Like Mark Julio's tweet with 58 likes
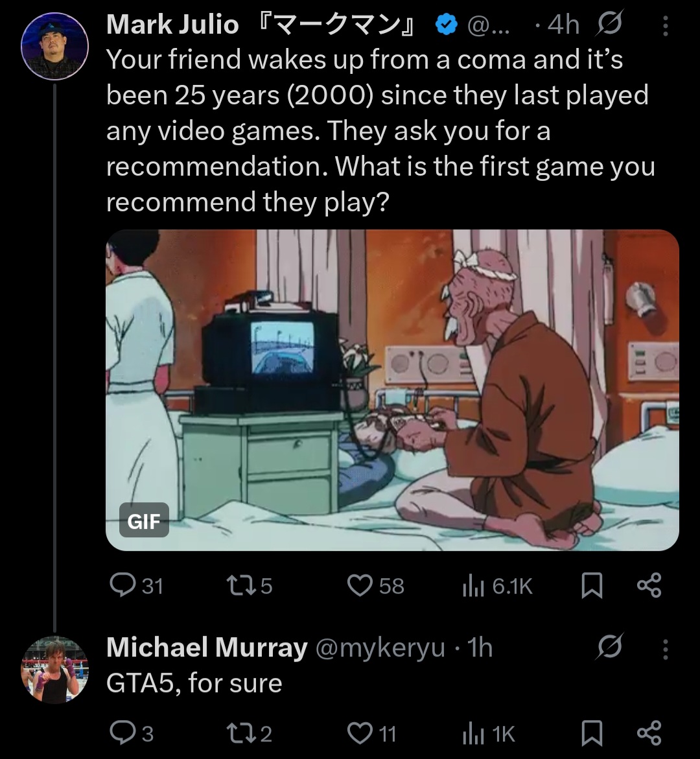Viewport: 700px width, 759px height. click(376, 586)
